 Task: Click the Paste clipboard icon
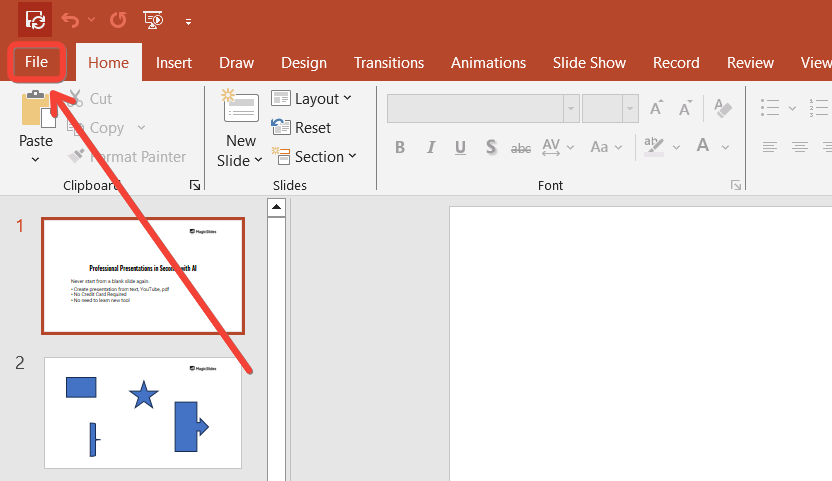pos(36,109)
